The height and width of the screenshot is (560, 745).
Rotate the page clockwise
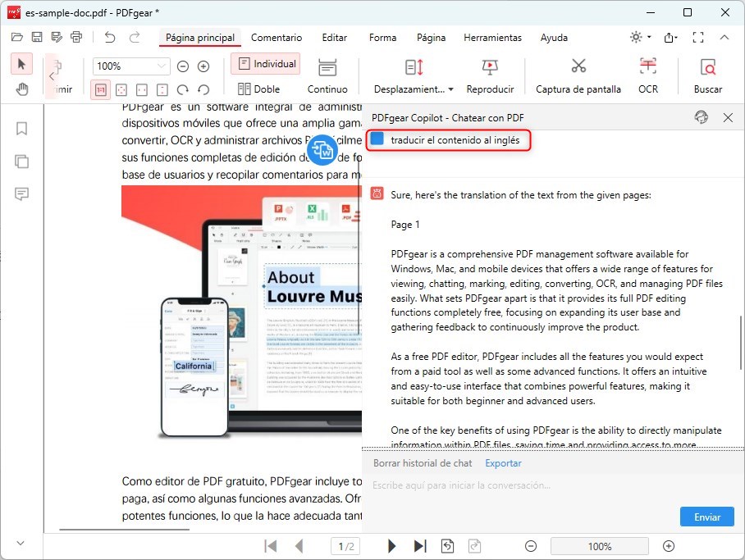(x=182, y=89)
